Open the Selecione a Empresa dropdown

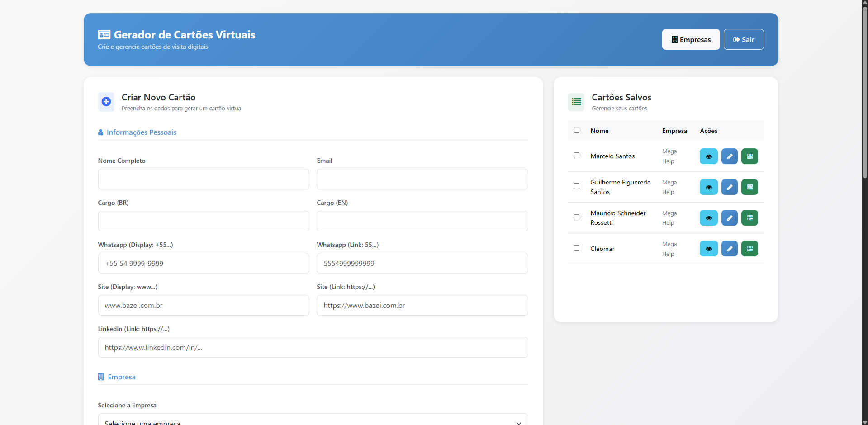(x=313, y=420)
